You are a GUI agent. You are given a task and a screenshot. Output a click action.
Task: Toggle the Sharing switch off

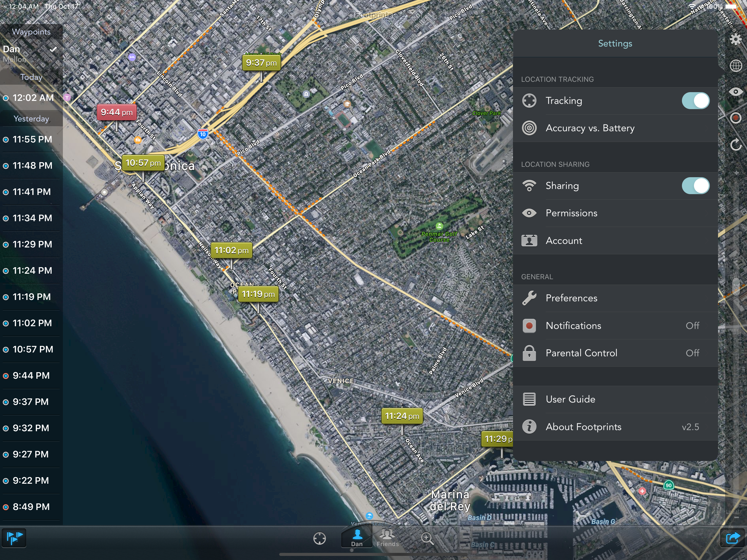[695, 186]
